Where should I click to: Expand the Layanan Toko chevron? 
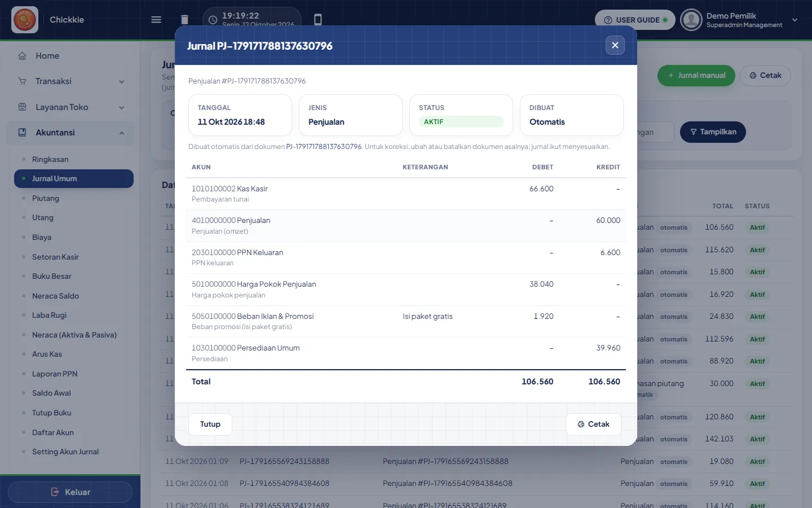click(122, 108)
